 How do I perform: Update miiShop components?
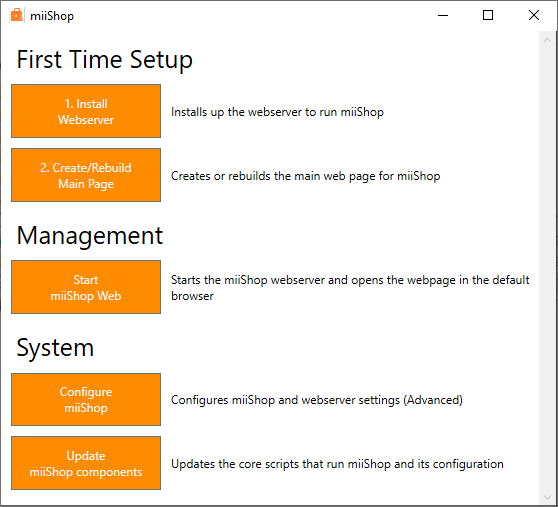[x=86, y=463]
